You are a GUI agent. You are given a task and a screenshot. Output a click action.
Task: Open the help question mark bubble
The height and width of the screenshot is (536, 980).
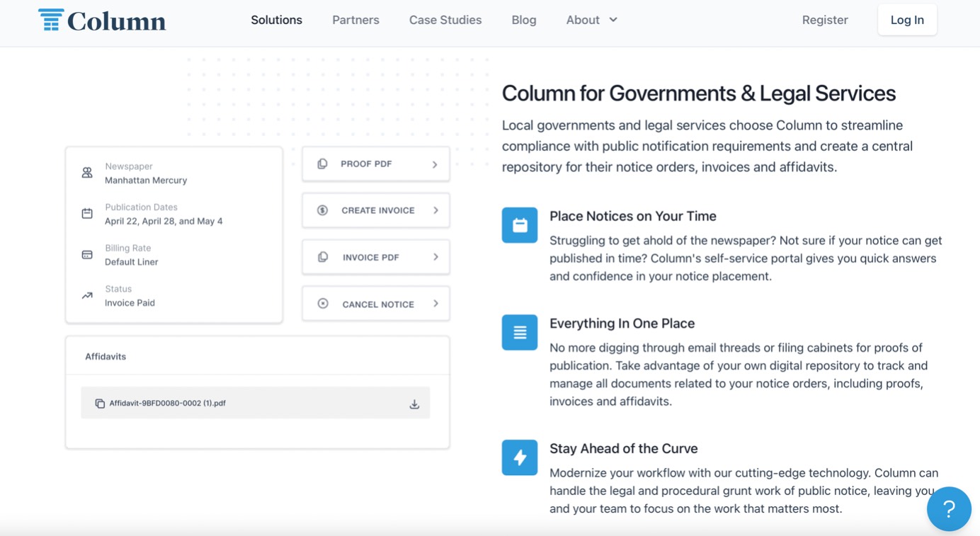[x=949, y=508]
